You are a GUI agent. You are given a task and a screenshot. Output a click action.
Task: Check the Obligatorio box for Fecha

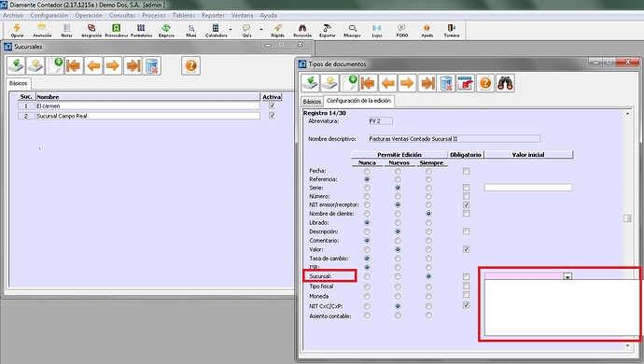click(466, 171)
